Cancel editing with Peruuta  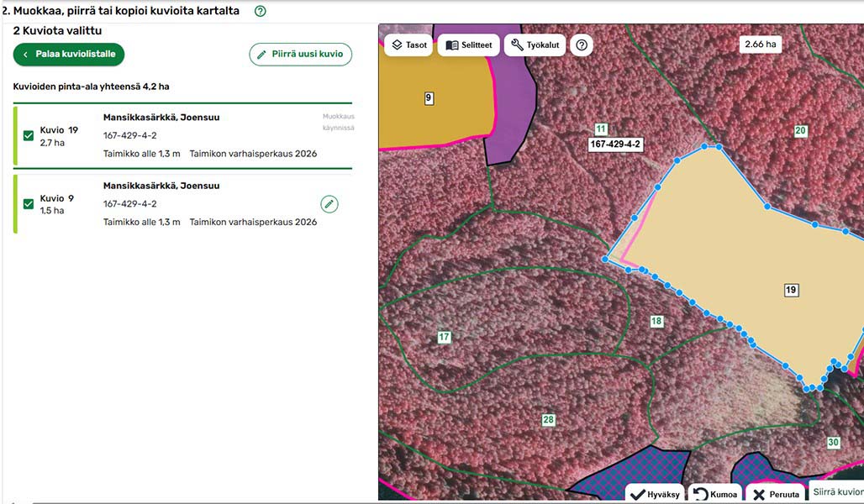pos(773,494)
